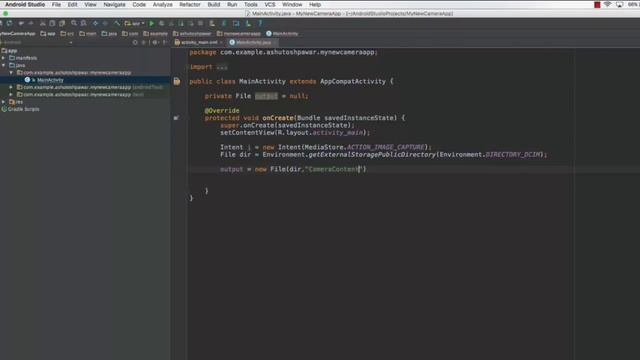The image size is (640, 360).
Task: Click the red recording icon in menu bar
Action: point(597,4)
